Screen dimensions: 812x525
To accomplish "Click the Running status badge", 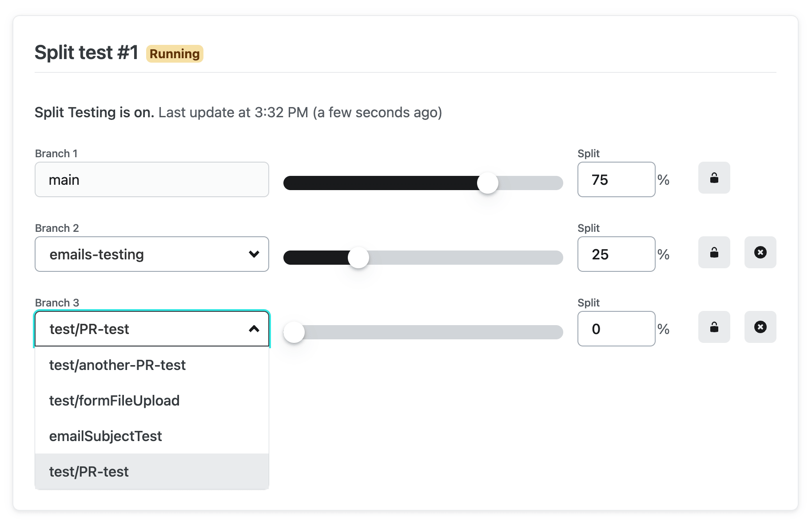I will 175,54.
